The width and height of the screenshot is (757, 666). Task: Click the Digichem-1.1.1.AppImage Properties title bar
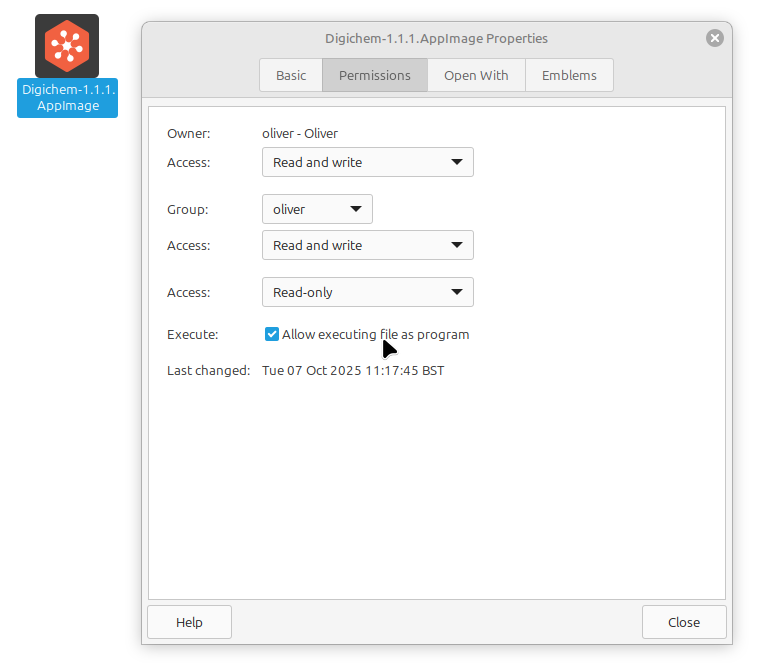436,38
